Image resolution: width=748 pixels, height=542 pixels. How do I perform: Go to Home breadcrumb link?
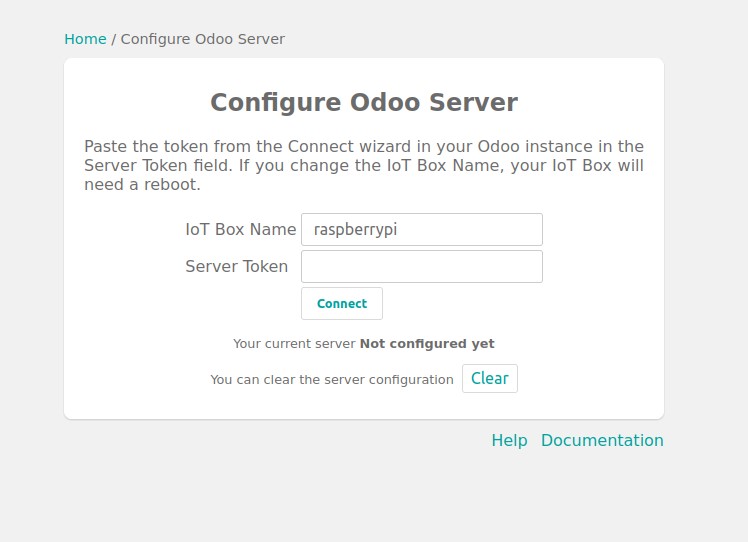pyautogui.click(x=85, y=39)
